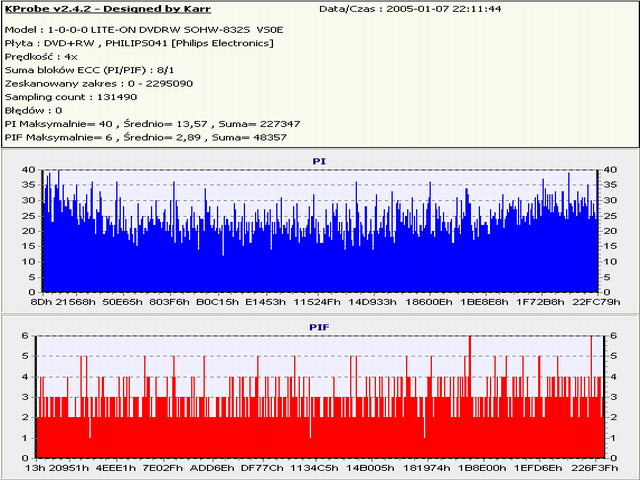Screen dimensions: 640x480
Task: Select the 'PI Maksymalnie= 40' statistics line
Action: [x=152, y=124]
